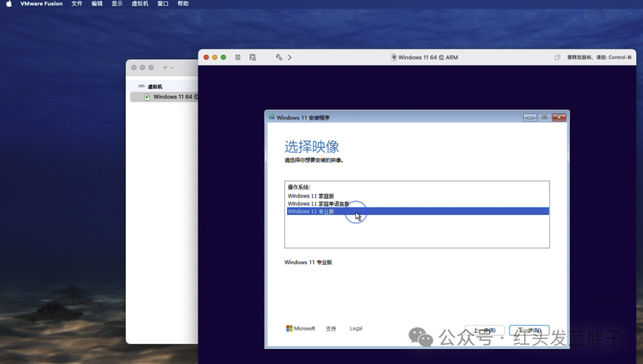Select the 虚拟机 header in the library sidebar
Image resolution: width=643 pixels, height=364 pixels.
155,86
